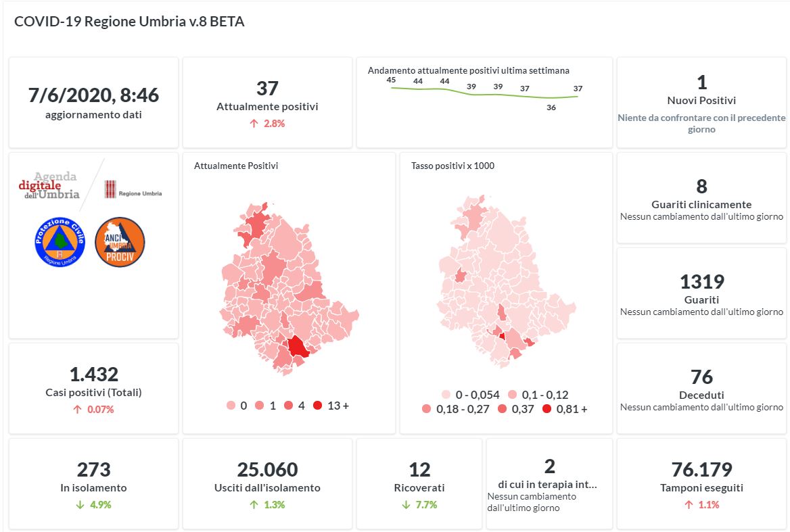Open the Guariti clinicamente card
This screenshot has height=532, width=790.
[701, 197]
